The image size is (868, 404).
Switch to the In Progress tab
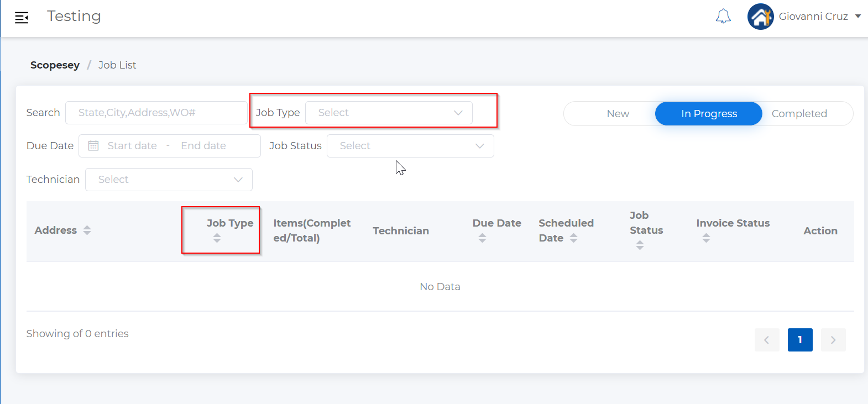709,114
